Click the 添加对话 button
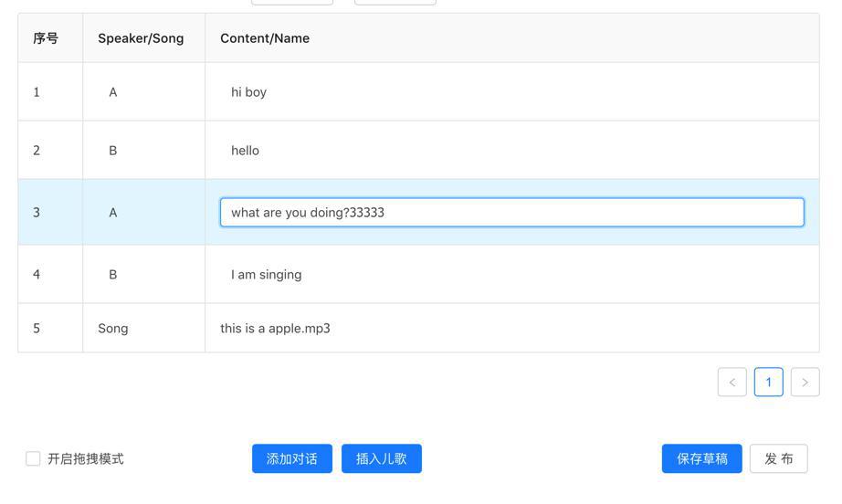Viewport: 842px width, 504px height. click(292, 459)
